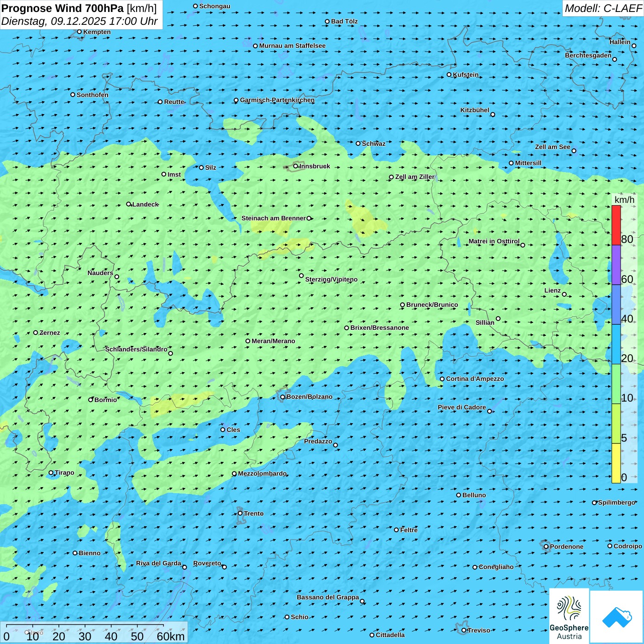Select the Belluno city marker

coord(459,495)
